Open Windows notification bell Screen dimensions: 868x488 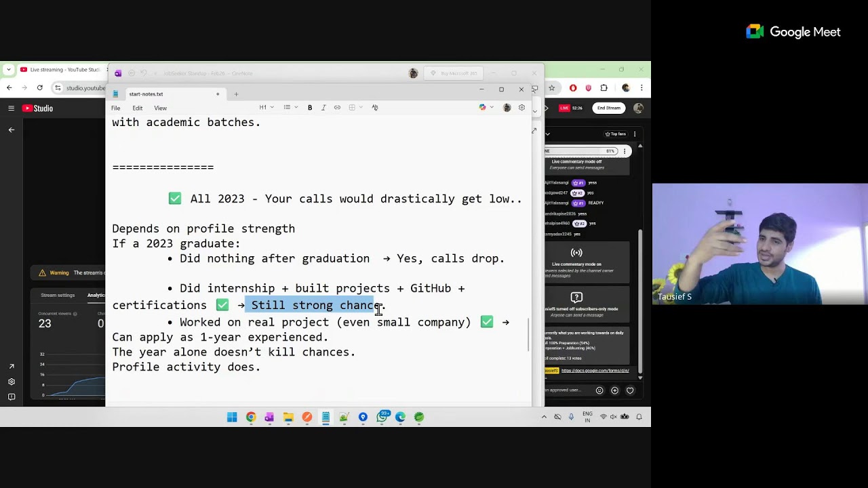pos(639,417)
